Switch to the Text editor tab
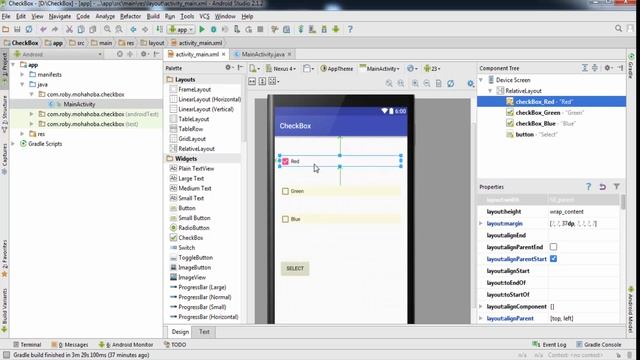Image resolution: width=640 pixels, height=360 pixels. point(204,332)
